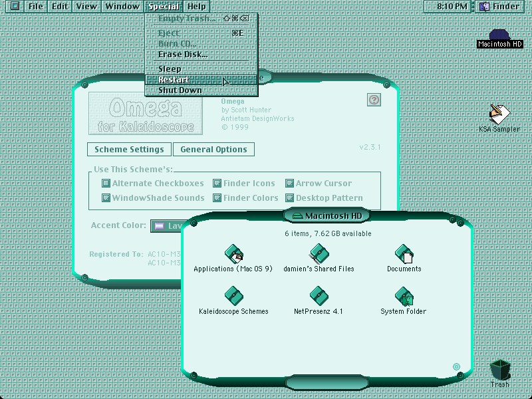Toggle Finder Colors checkbox
The width and height of the screenshot is (532, 399).
pos(217,198)
